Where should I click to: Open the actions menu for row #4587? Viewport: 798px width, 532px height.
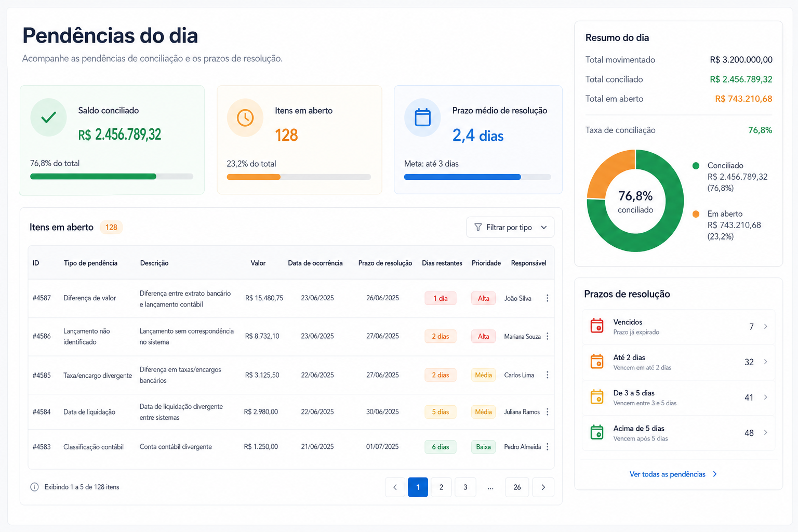point(547,298)
